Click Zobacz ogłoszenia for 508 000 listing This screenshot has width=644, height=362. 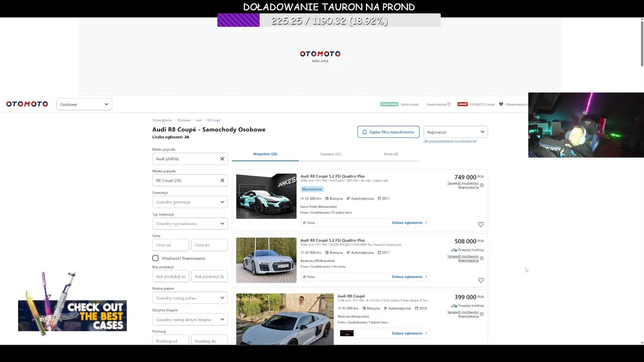pos(410,277)
